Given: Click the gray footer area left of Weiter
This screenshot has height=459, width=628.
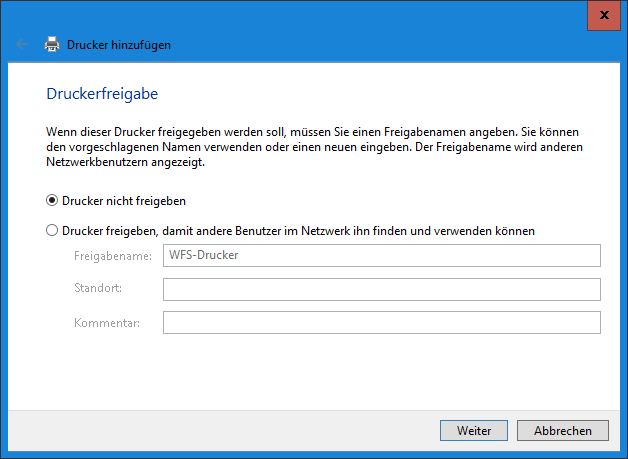Looking at the screenshot, I should [x=220, y=431].
